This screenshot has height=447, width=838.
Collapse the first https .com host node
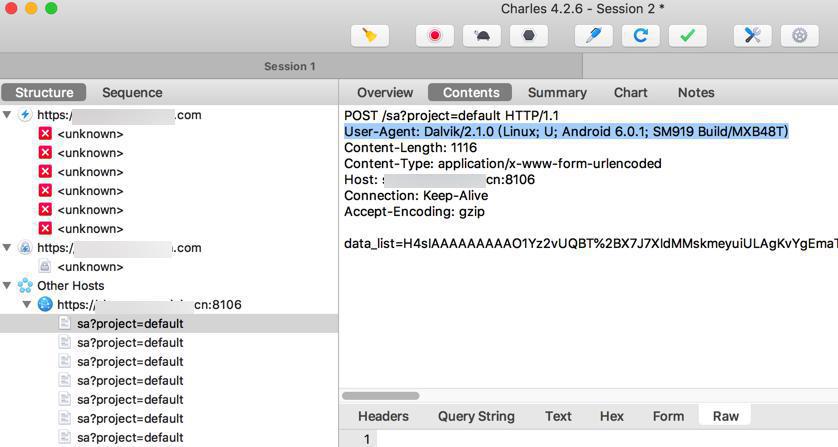coord(7,115)
